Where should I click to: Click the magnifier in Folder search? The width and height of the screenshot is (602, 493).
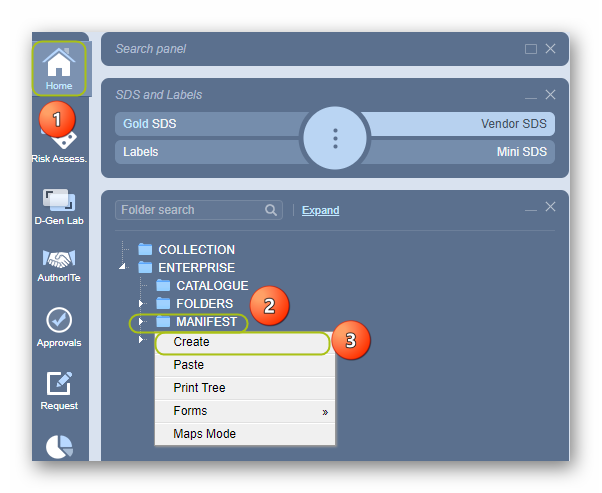[x=271, y=210]
